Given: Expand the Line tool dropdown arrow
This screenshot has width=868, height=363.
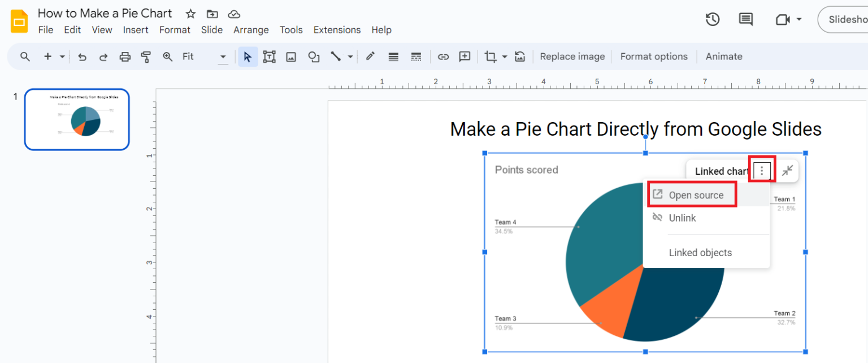Looking at the screenshot, I should 350,57.
